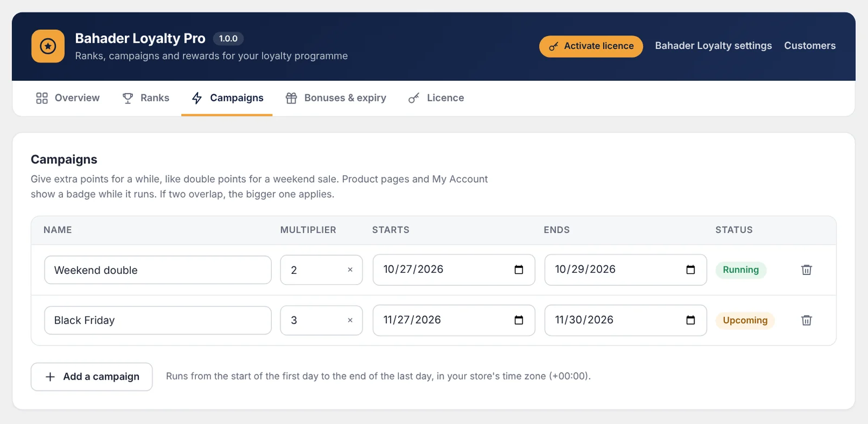
Task: Open the Overview tab
Action: (68, 98)
